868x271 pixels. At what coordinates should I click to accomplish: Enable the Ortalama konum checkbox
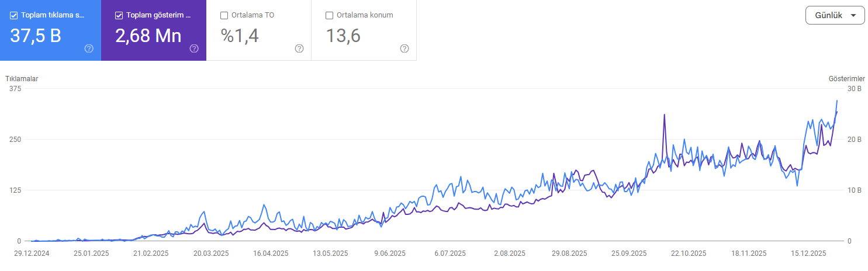click(330, 15)
